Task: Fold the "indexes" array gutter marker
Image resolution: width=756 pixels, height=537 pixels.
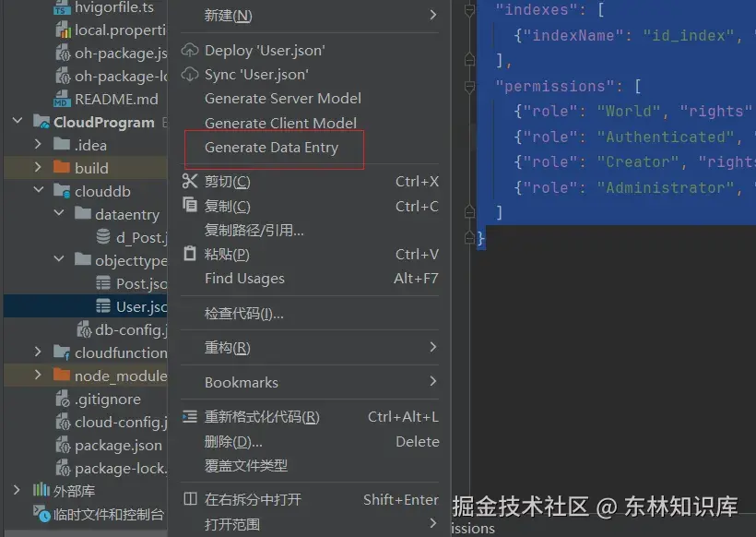Action: (x=469, y=9)
